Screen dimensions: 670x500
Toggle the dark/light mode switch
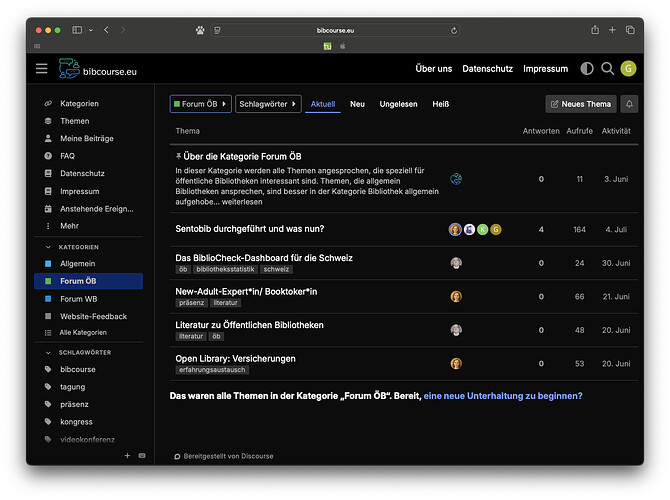[x=586, y=68]
